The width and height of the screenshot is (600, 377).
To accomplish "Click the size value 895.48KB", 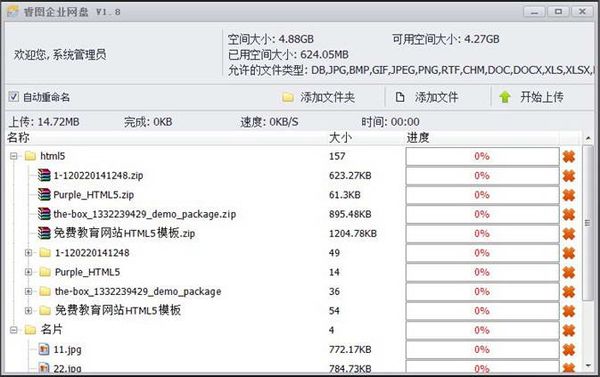I will (350, 214).
